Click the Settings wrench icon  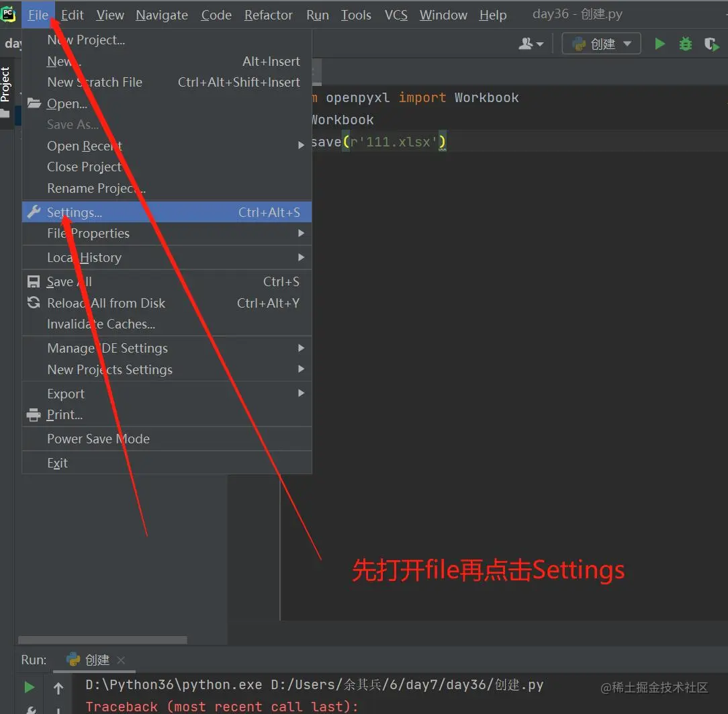tap(34, 212)
